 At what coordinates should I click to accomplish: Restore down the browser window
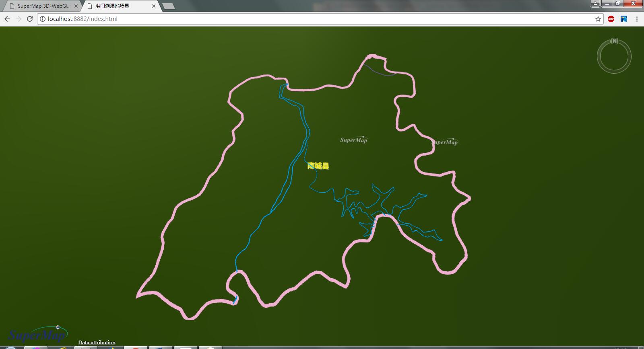point(618,4)
